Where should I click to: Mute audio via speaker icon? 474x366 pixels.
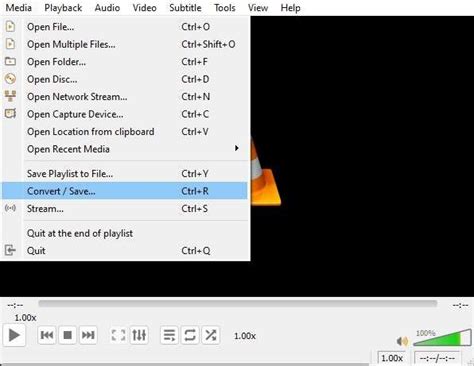403,341
